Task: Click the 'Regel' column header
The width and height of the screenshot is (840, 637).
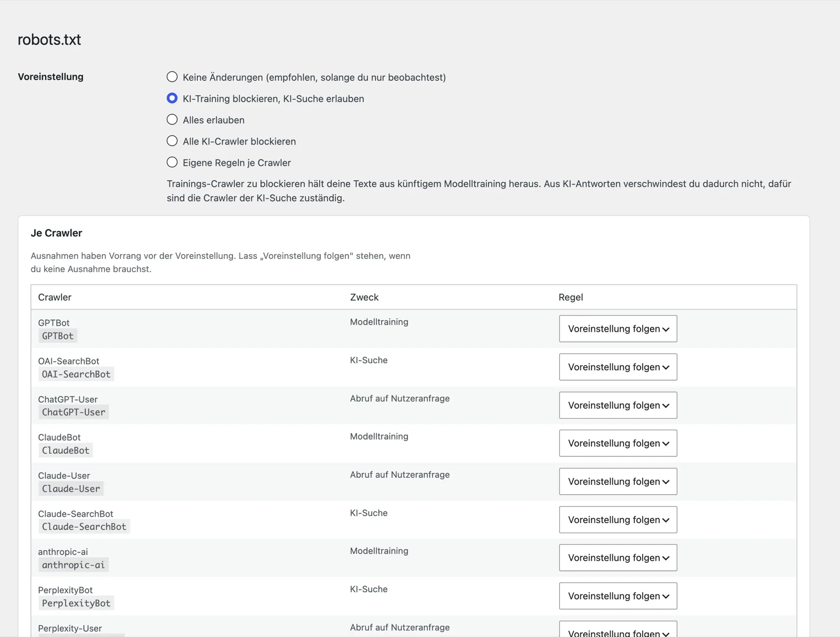Action: point(571,297)
